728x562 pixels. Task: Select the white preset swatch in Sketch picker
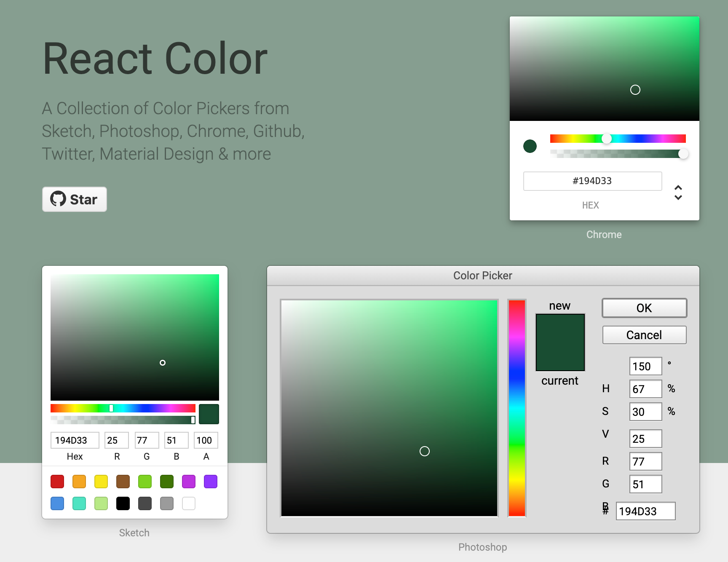188,503
